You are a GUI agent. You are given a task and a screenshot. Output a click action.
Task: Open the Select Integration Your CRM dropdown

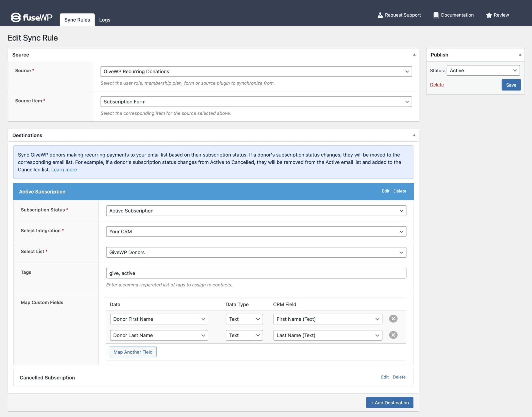[256, 232]
